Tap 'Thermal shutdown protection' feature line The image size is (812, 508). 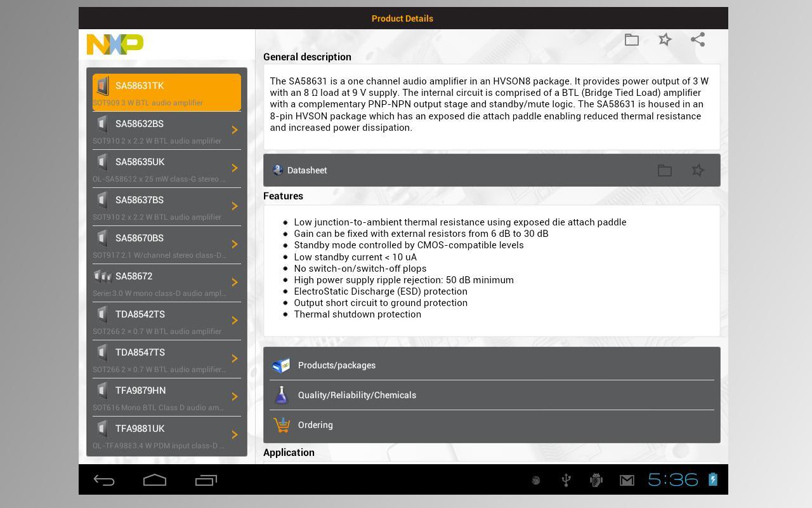tap(357, 314)
